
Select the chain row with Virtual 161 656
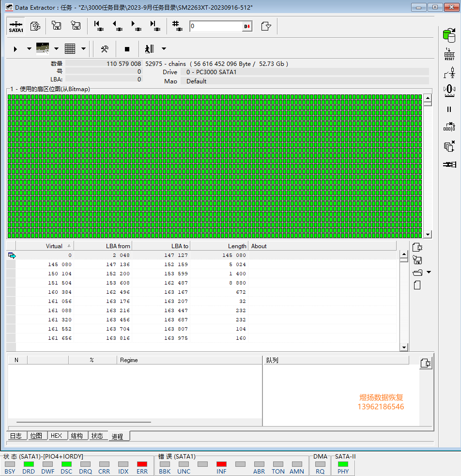pos(201,338)
